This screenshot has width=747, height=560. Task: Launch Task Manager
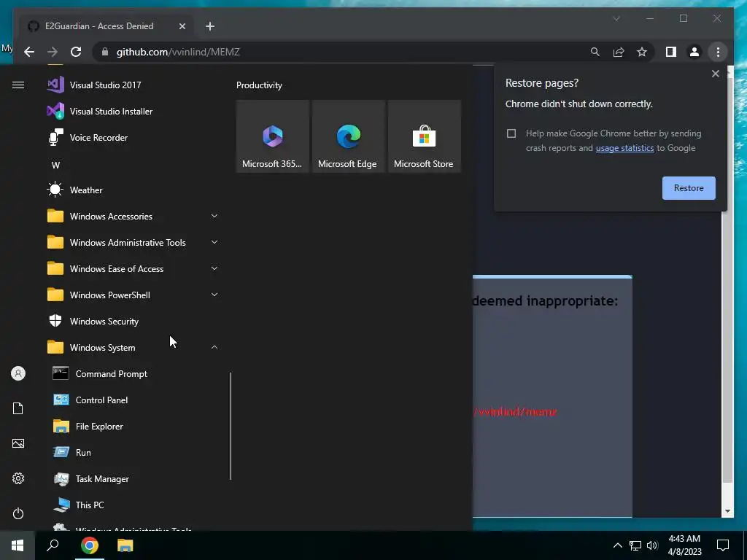pyautogui.click(x=133, y=478)
